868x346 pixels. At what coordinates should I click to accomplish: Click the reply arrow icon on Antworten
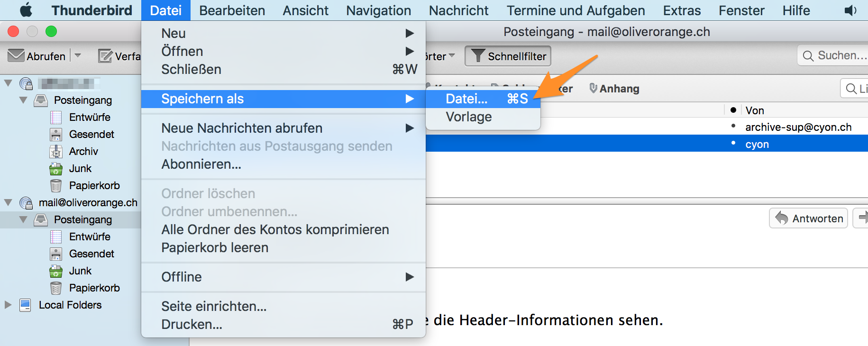point(782,218)
